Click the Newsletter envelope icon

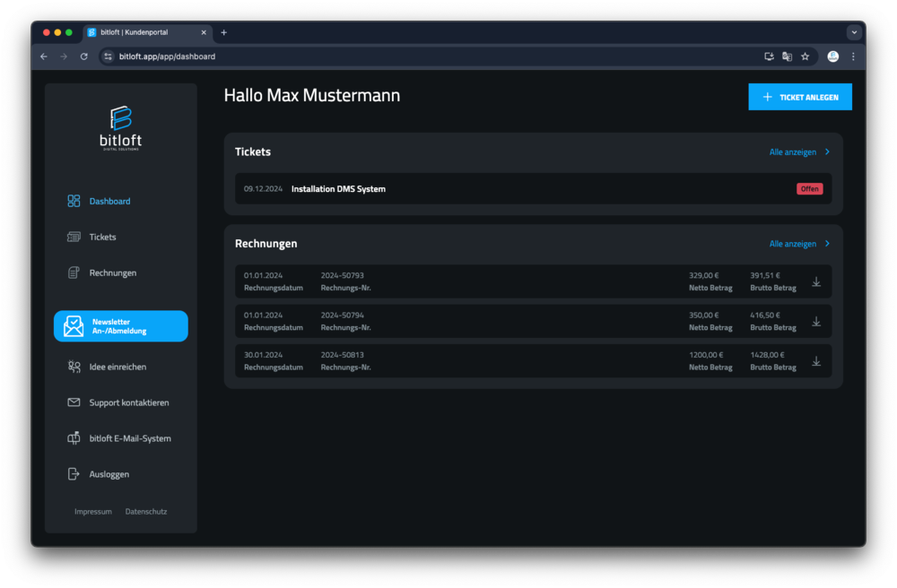[74, 326]
